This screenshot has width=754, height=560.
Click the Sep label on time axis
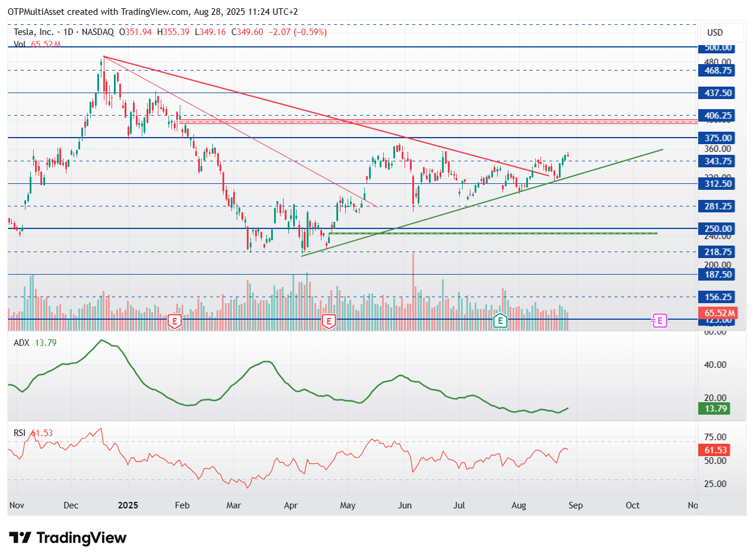pos(575,505)
